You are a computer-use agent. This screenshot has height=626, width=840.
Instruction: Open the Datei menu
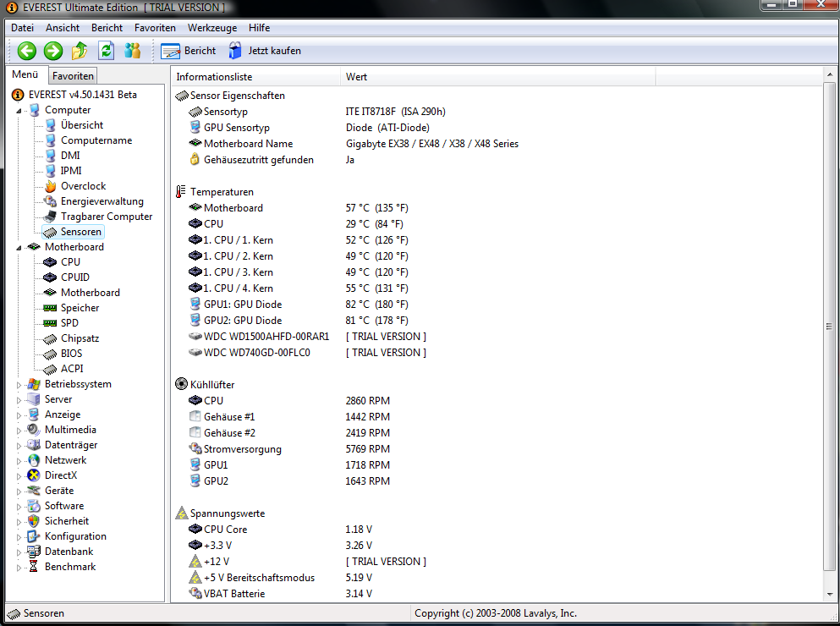(x=23, y=28)
